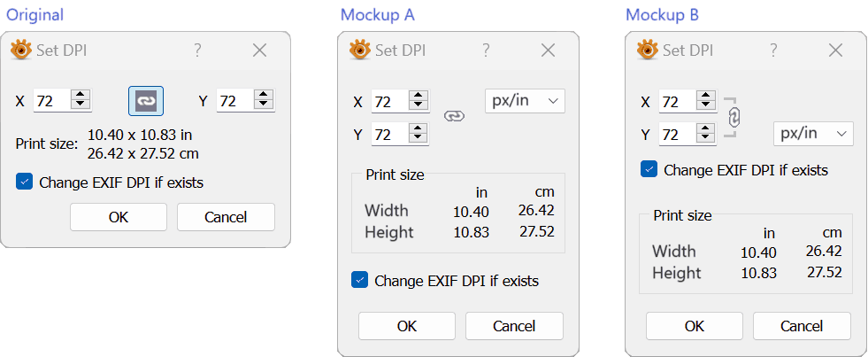Viewport: 868px width, 357px height.
Task: Disable Change EXIF DPI checkbox in Mockup B
Action: point(649,169)
